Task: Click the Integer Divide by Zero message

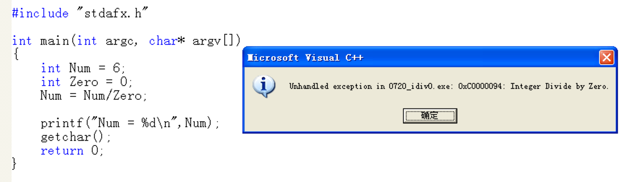Action: coord(559,86)
